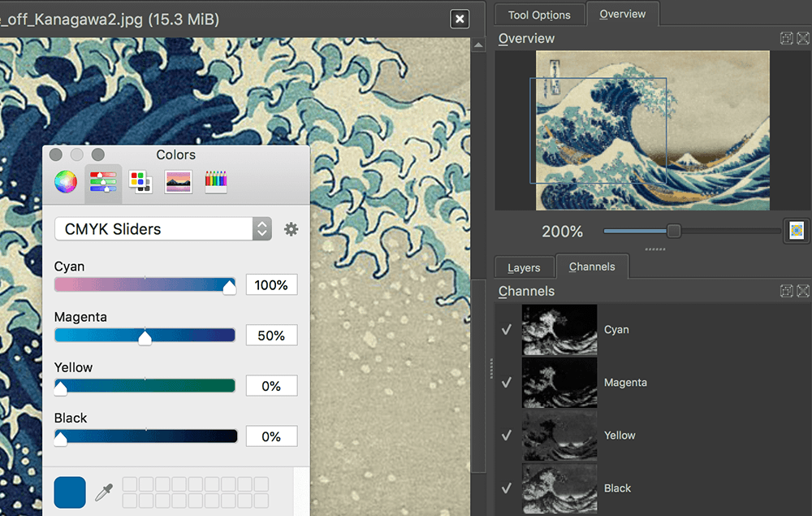Edit the Cyan percentage field
The image size is (812, 516).
coord(271,284)
